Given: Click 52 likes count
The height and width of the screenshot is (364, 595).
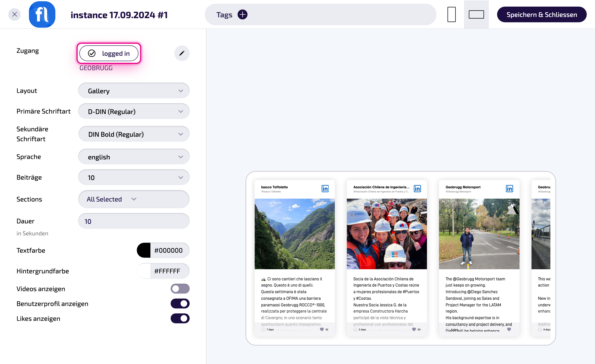Looking at the screenshot, I should tap(327, 330).
